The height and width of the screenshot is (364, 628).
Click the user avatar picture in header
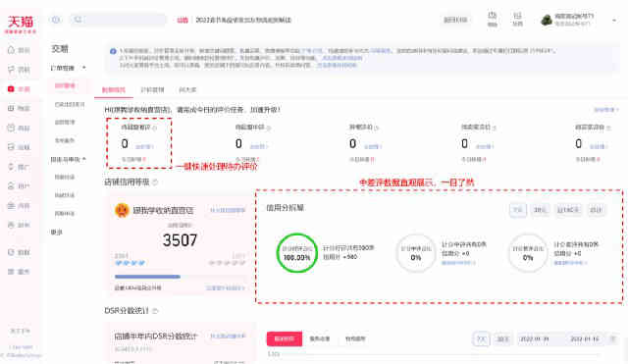[547, 20]
